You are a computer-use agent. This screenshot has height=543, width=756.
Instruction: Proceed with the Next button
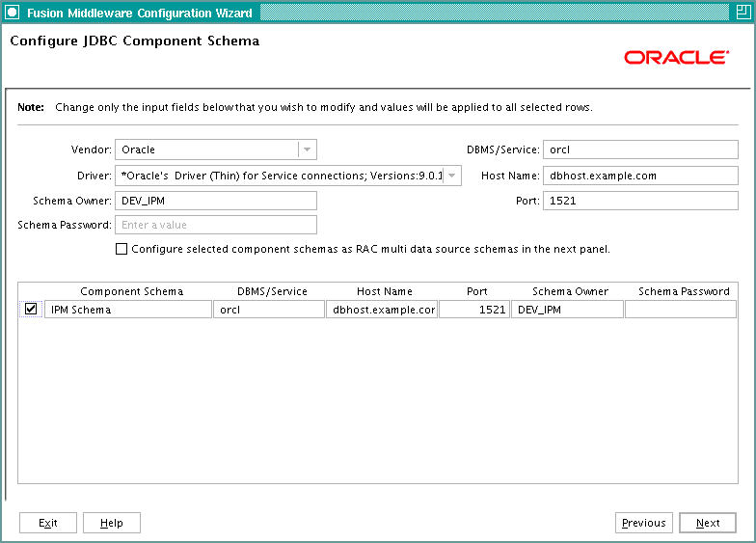tap(708, 523)
